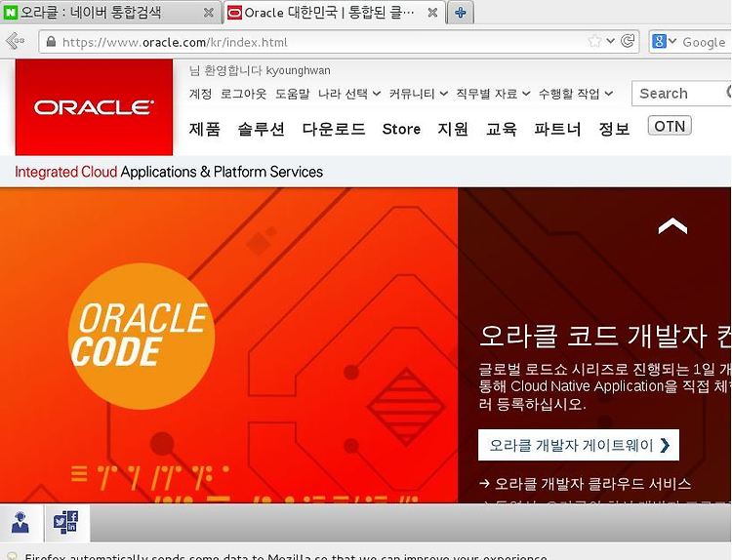This screenshot has width=732, height=560.
Task: Open a new browser tab
Action: point(461,13)
